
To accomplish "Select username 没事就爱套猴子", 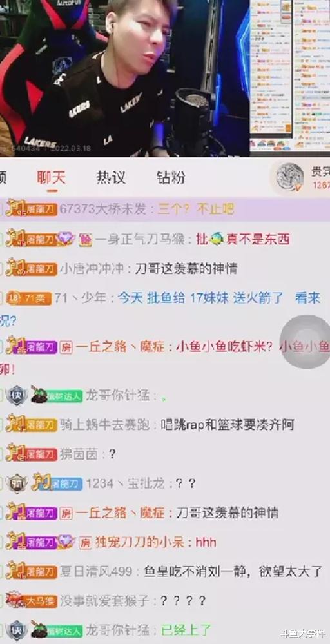I will [104, 601].
